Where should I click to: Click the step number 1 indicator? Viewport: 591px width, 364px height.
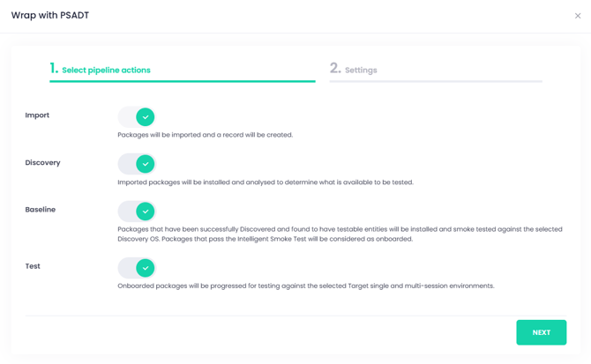[54, 69]
